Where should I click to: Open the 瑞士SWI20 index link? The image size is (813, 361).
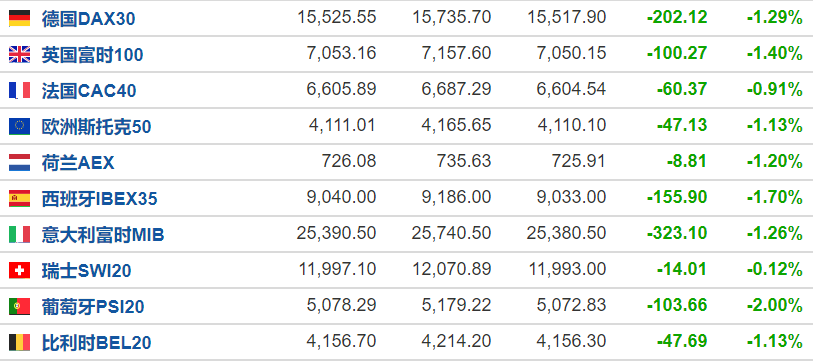tap(87, 271)
